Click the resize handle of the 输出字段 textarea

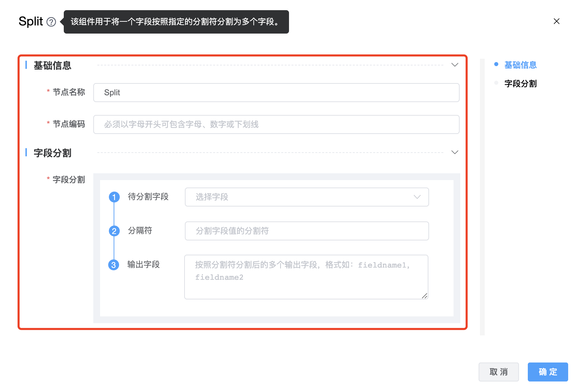(424, 296)
